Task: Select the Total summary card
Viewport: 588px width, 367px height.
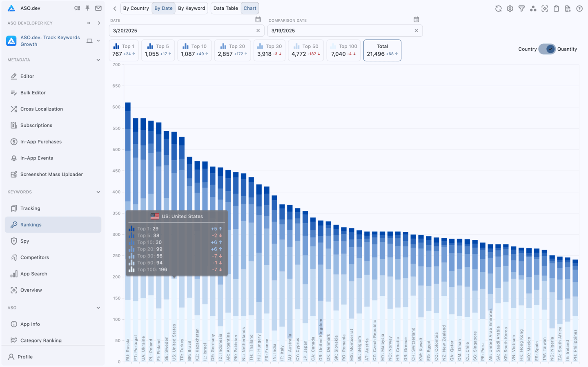Action: [x=382, y=50]
